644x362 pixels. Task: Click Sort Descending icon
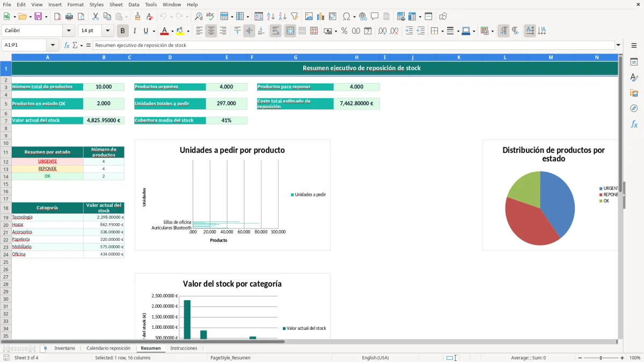283,17
